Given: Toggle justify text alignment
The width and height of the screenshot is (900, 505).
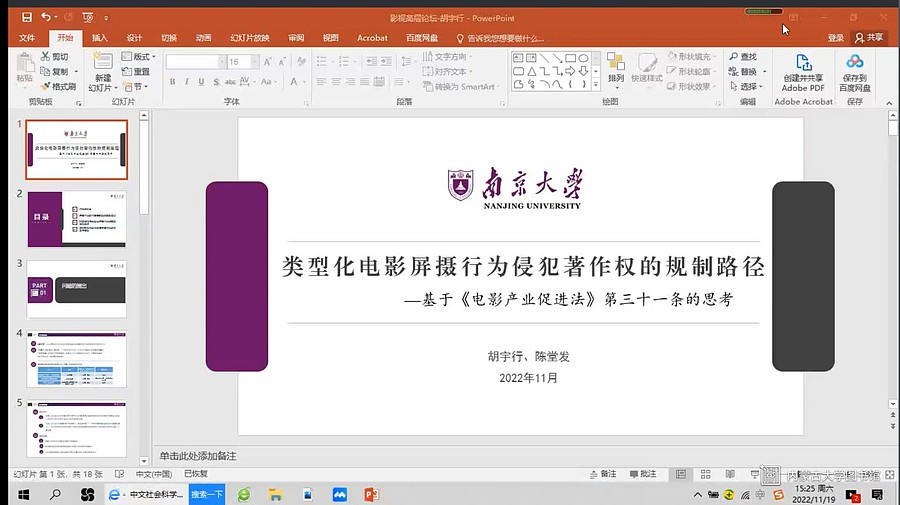Looking at the screenshot, I should [x=364, y=82].
